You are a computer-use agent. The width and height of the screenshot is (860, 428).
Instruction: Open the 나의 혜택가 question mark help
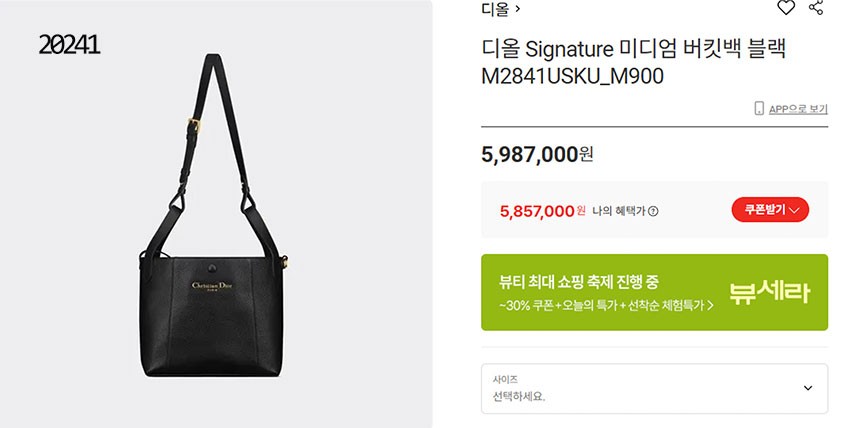(x=653, y=211)
